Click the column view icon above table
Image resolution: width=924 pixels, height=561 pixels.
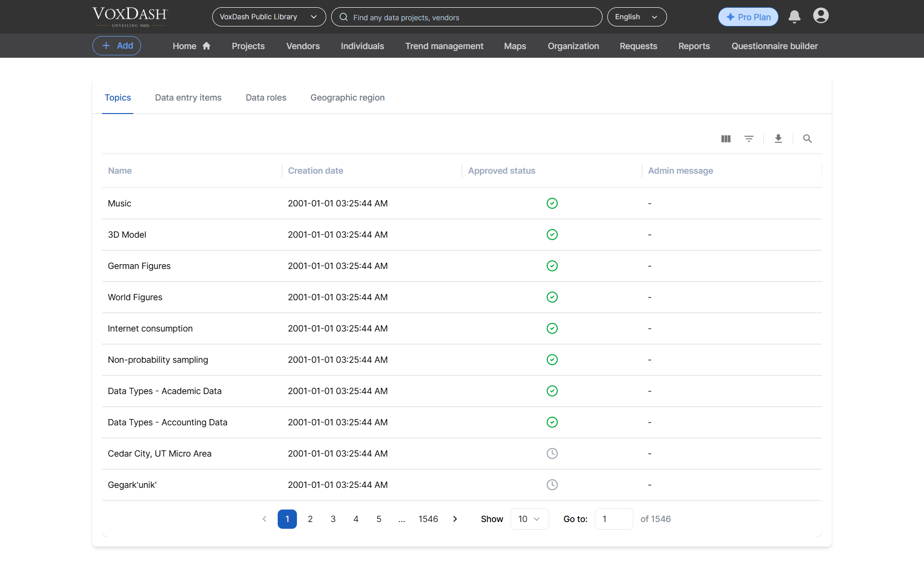tap(726, 139)
